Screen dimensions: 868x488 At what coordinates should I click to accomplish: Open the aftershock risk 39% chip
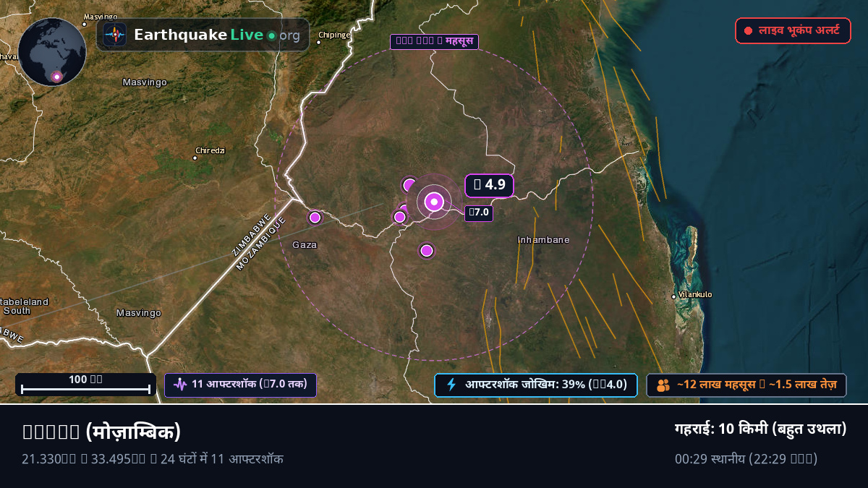[x=535, y=385]
